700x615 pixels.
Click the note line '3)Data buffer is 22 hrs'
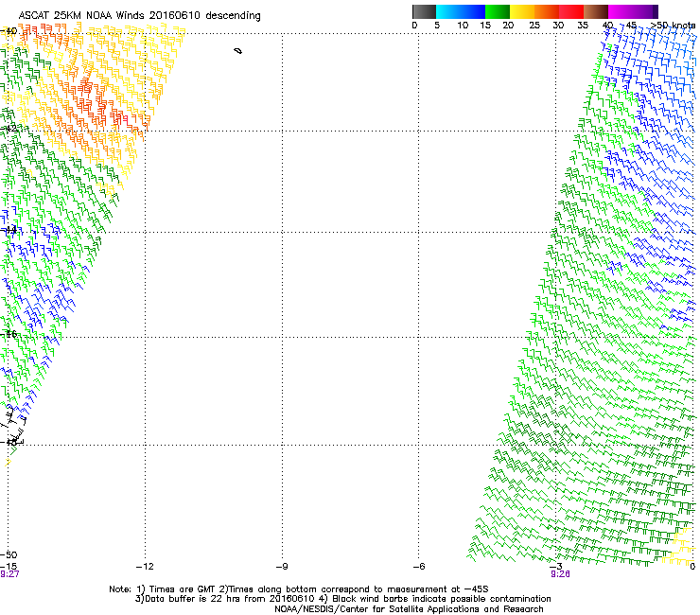click(x=342, y=599)
